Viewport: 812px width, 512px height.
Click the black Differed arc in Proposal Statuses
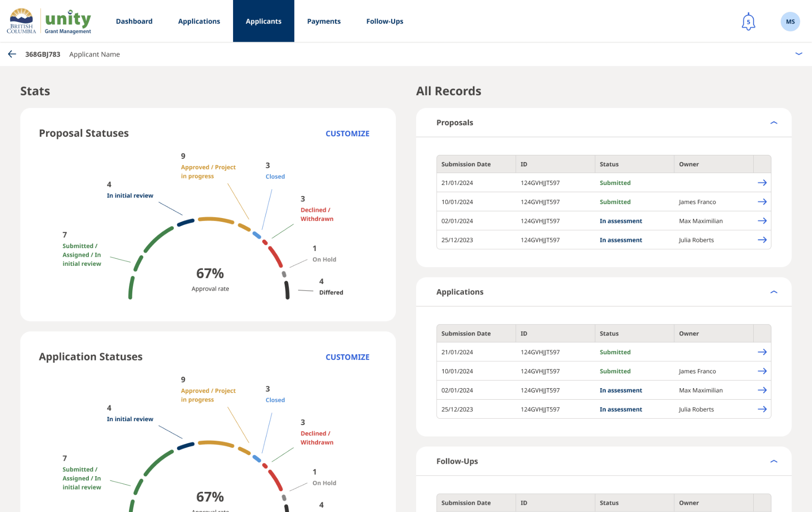tap(287, 290)
